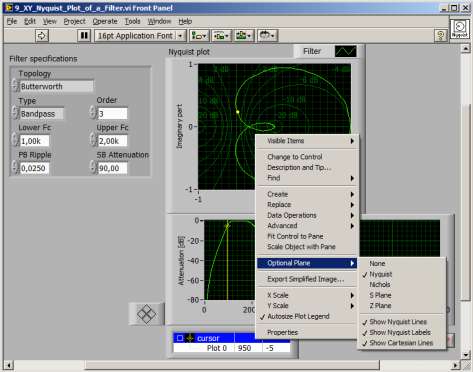Adjust the PB Ripple stepper
Screen dimensions: 473x372
[14, 168]
